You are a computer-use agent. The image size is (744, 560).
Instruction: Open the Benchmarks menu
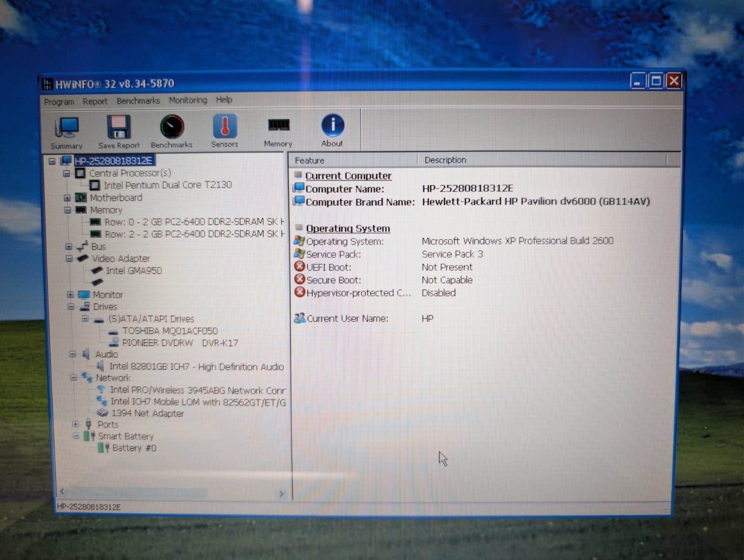[138, 100]
